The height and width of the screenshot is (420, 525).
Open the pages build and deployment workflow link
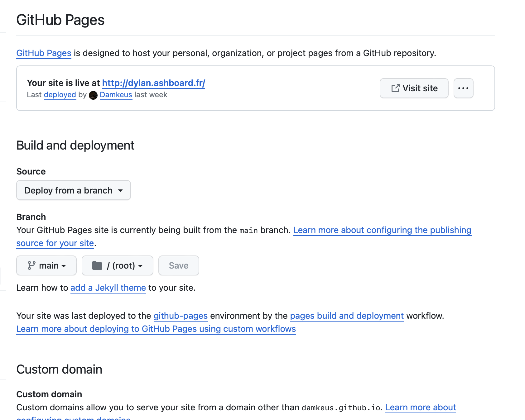pyautogui.click(x=347, y=316)
